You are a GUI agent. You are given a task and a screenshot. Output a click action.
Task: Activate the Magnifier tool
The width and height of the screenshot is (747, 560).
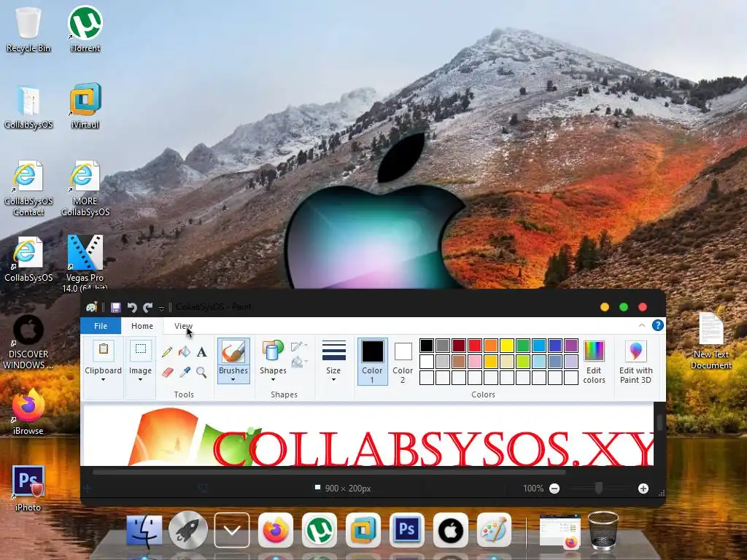[201, 372]
